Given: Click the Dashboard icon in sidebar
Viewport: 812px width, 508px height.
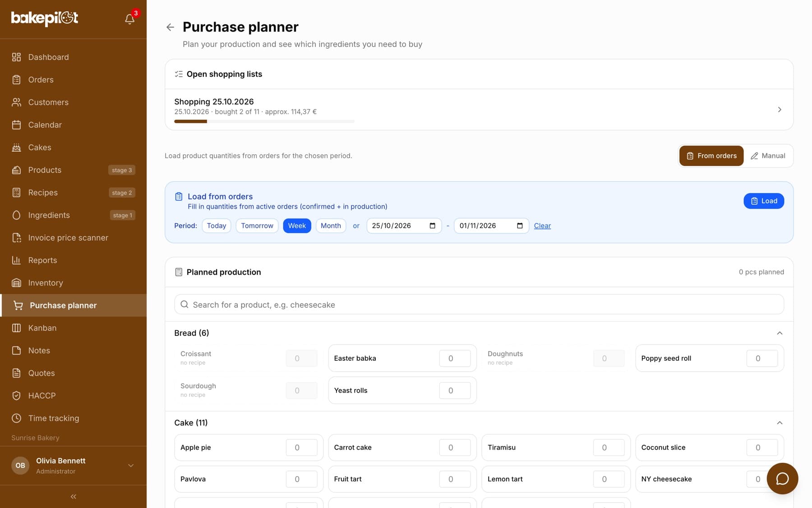Looking at the screenshot, I should pyautogui.click(x=16, y=57).
